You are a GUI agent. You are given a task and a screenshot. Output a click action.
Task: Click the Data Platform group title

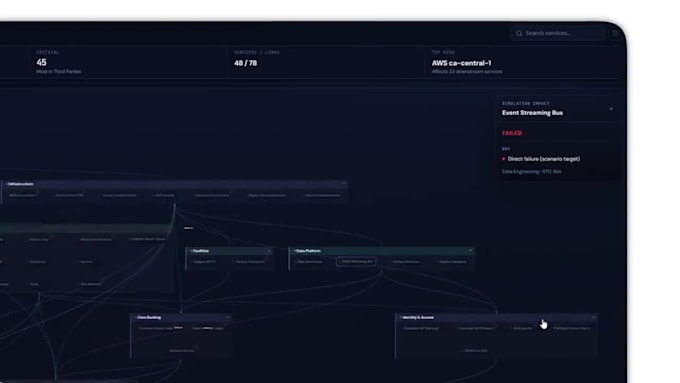[308, 251]
